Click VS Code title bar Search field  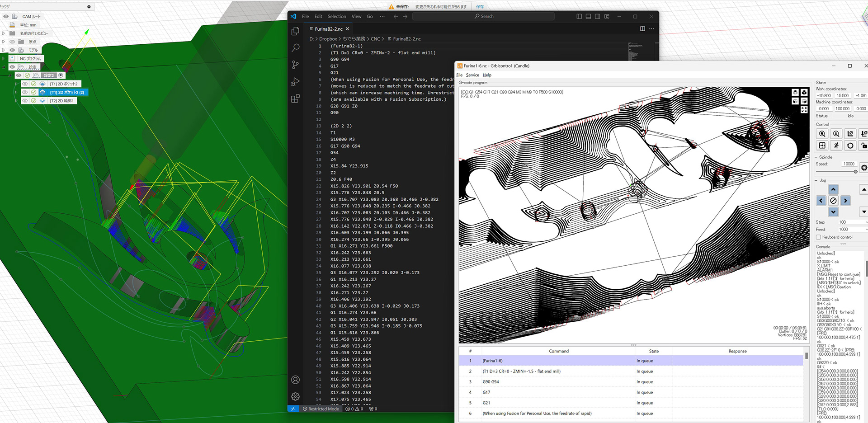click(x=483, y=16)
